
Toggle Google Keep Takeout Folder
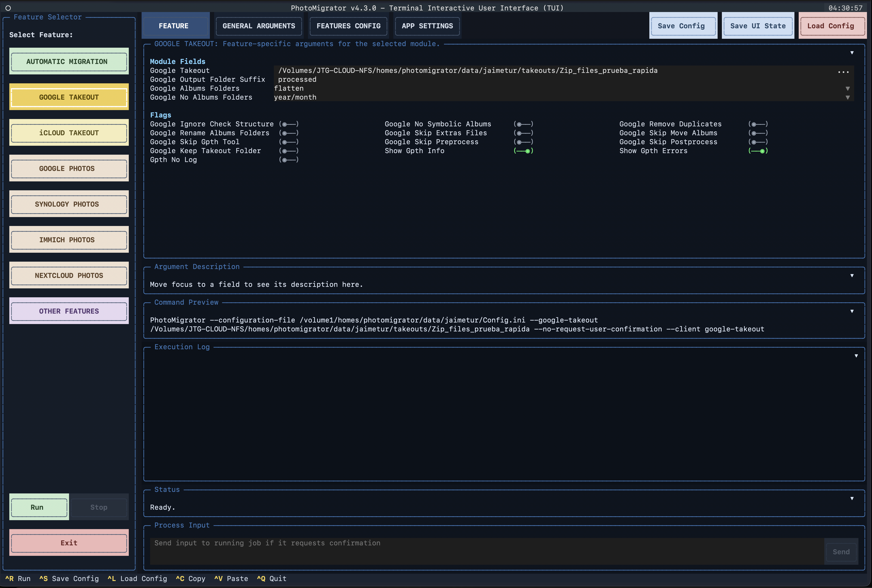[289, 151]
